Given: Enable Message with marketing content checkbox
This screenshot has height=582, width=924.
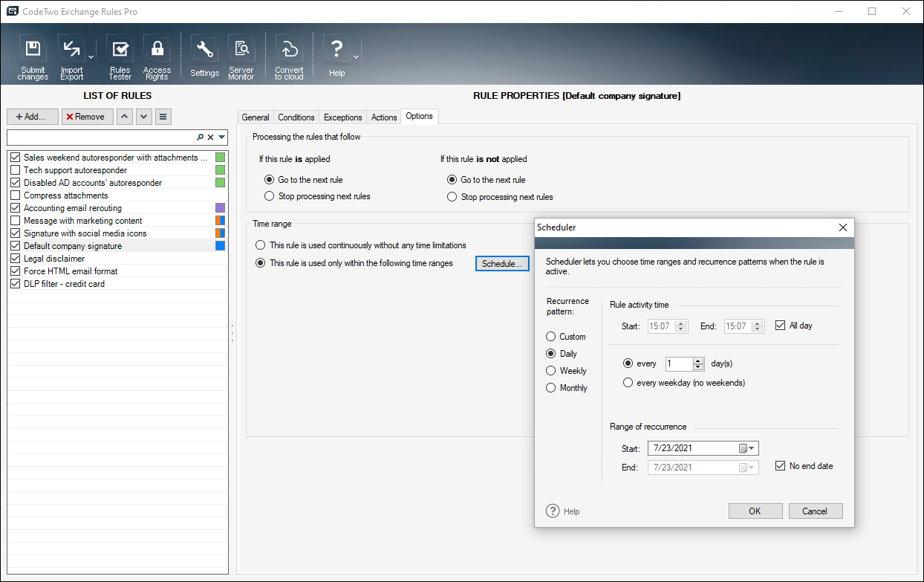Looking at the screenshot, I should [x=16, y=221].
